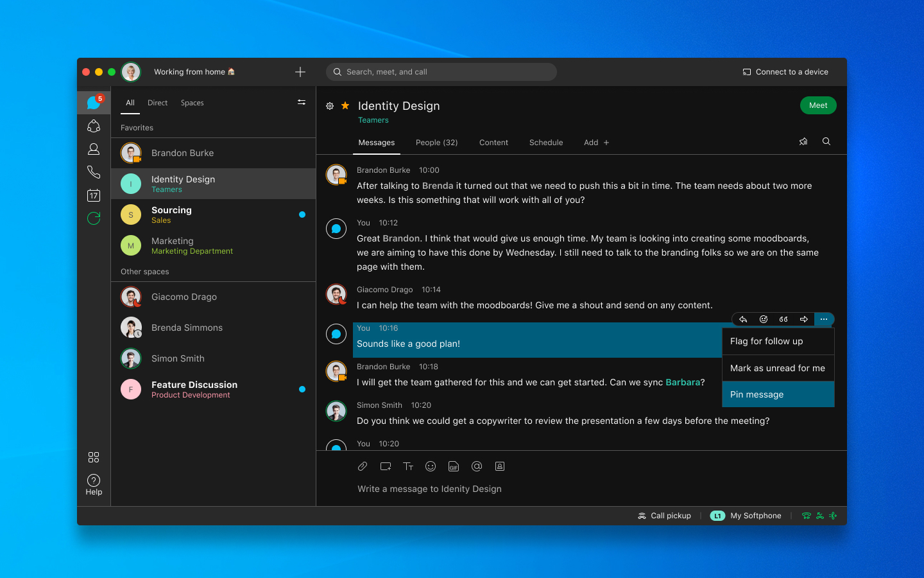924x578 pixels.
Task: Click the more actions ellipsis button
Action: tap(824, 319)
